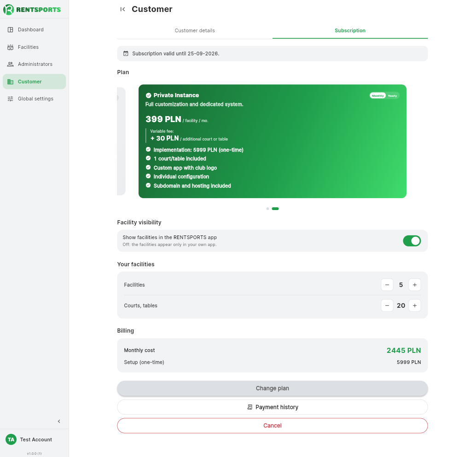Toggle Show facilities in RENTSPORTS app
Screen dimensions: 476x457
(x=412, y=240)
